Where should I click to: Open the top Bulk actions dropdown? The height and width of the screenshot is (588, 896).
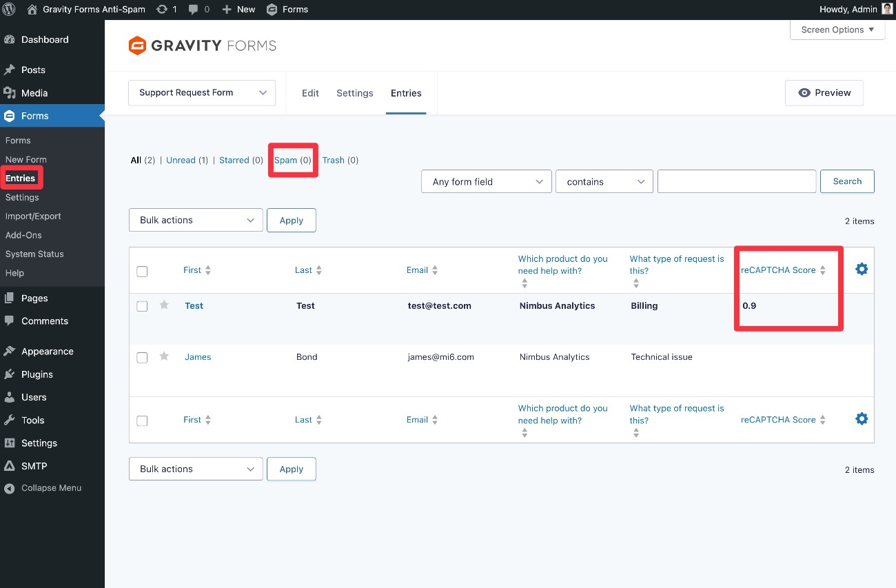196,221
